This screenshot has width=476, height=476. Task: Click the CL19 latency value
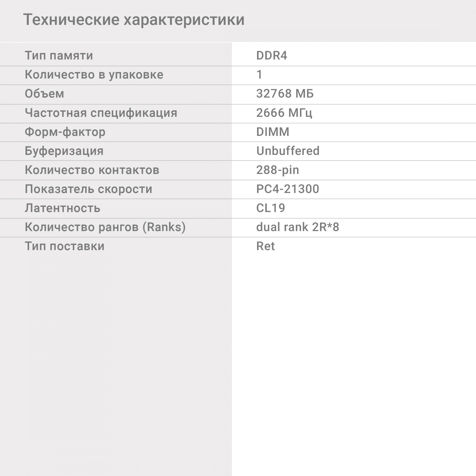(271, 208)
